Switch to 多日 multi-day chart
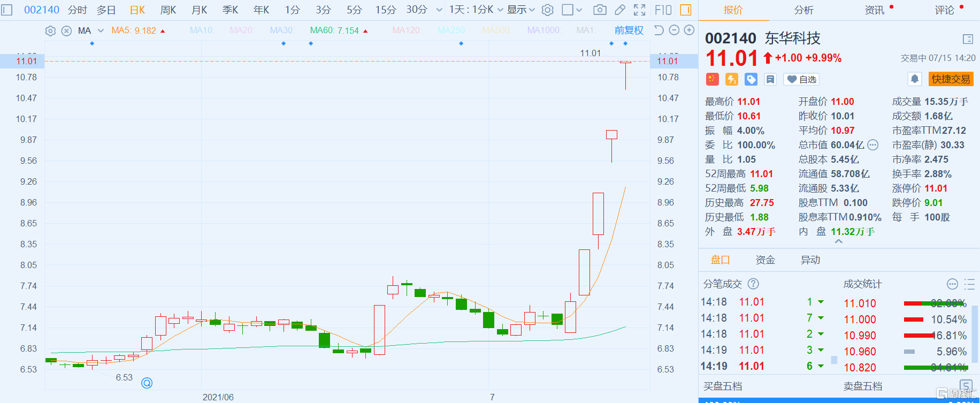980x403 pixels. (106, 10)
